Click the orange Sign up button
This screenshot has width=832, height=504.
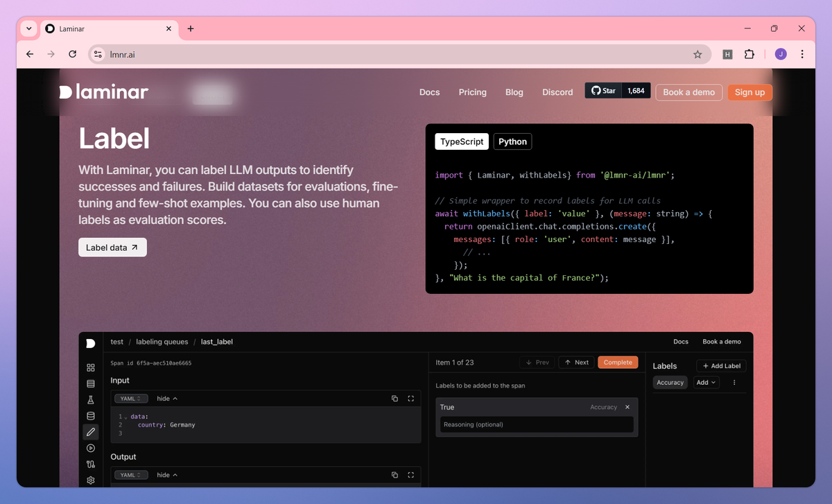point(749,92)
